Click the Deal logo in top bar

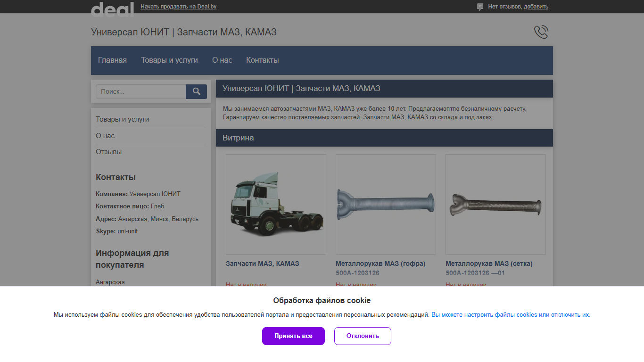(x=112, y=9)
